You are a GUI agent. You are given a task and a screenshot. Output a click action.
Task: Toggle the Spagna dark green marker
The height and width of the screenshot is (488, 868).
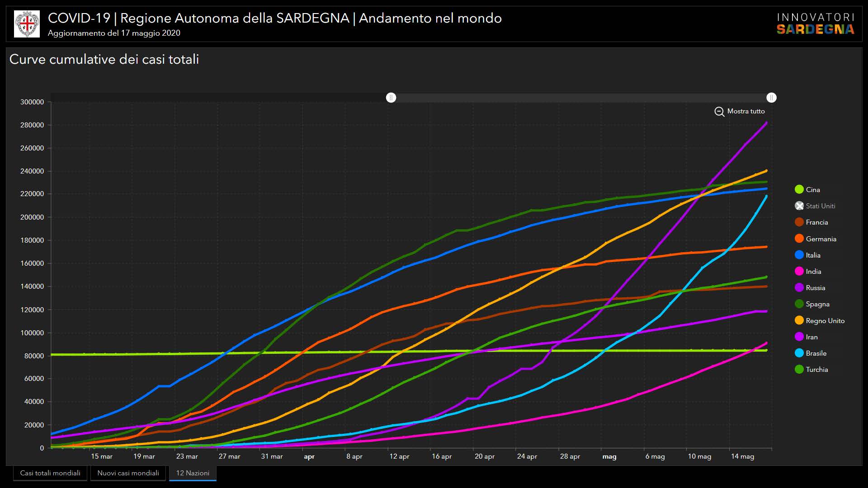click(x=799, y=304)
